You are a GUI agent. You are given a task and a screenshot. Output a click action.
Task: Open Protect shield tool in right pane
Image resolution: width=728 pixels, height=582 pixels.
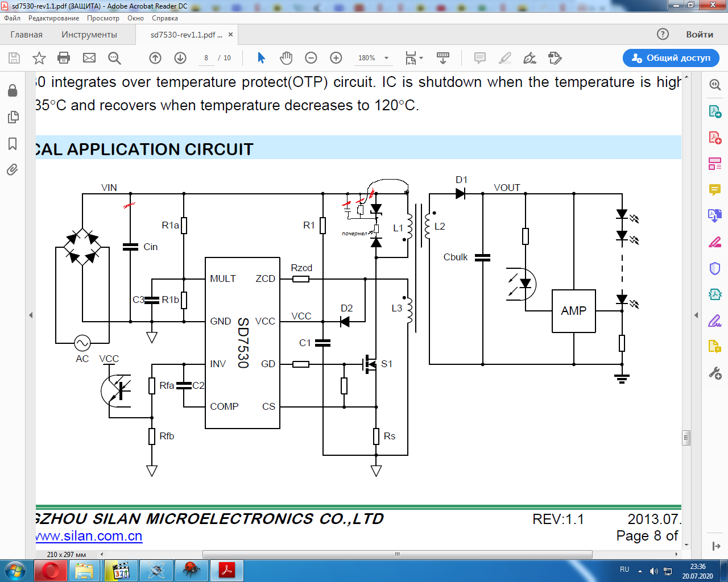pos(715,268)
